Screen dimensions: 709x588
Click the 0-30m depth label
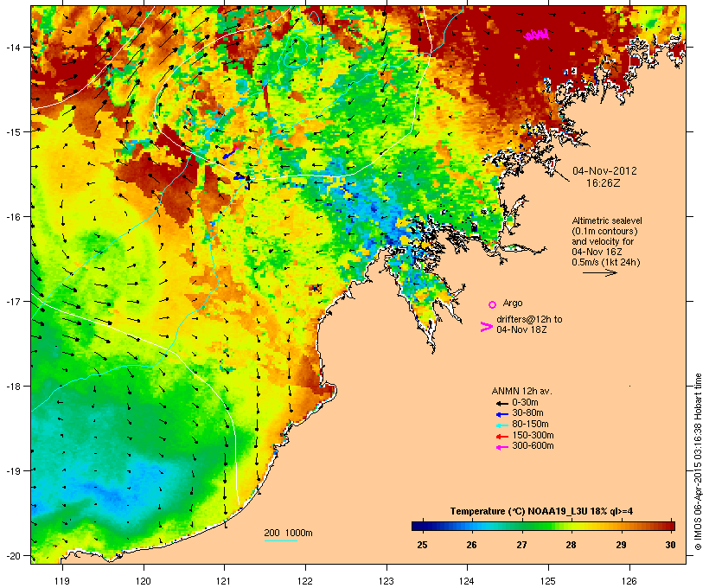(x=525, y=403)
